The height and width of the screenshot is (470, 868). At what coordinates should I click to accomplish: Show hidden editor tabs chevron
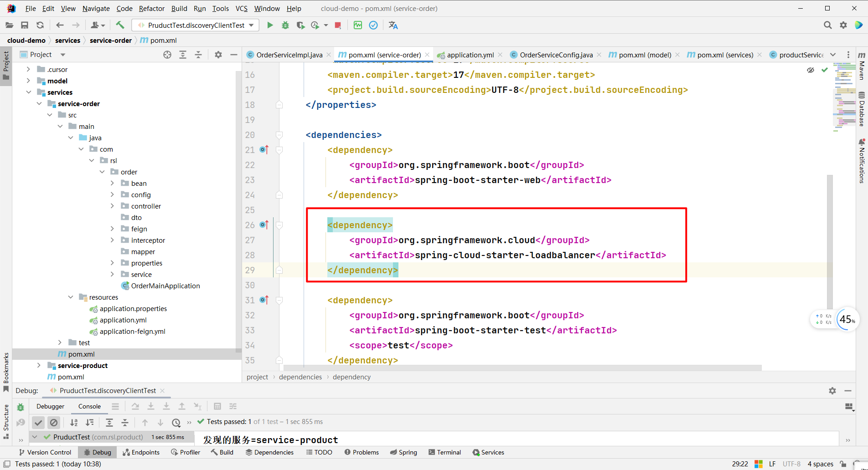point(833,55)
